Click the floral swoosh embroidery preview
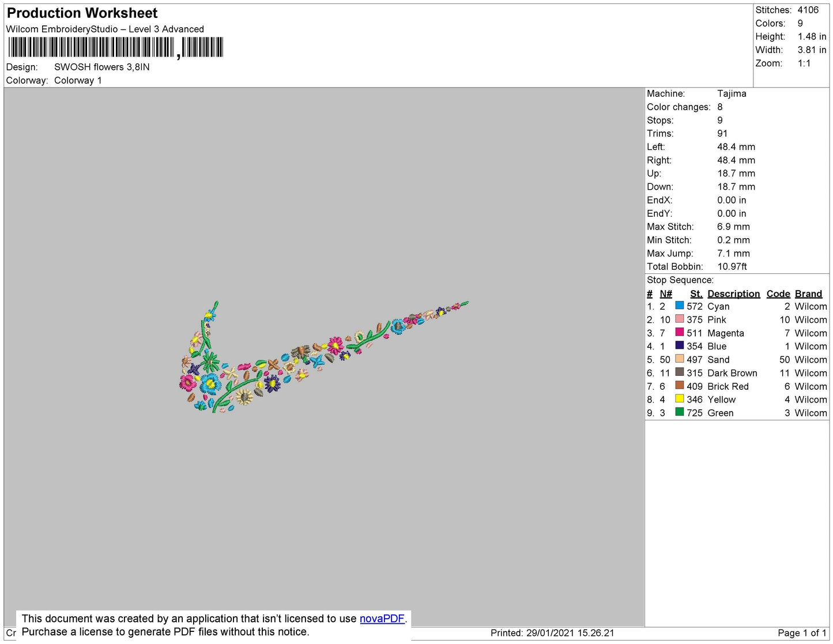 [x=324, y=357]
